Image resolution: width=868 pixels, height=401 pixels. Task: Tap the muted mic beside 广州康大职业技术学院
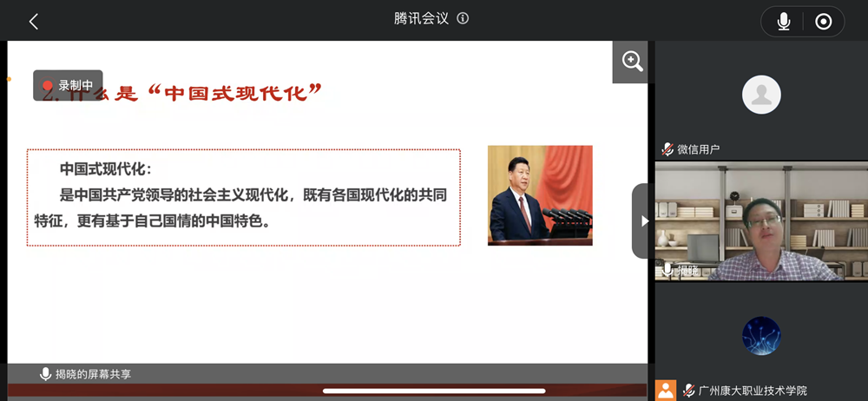[688, 391]
